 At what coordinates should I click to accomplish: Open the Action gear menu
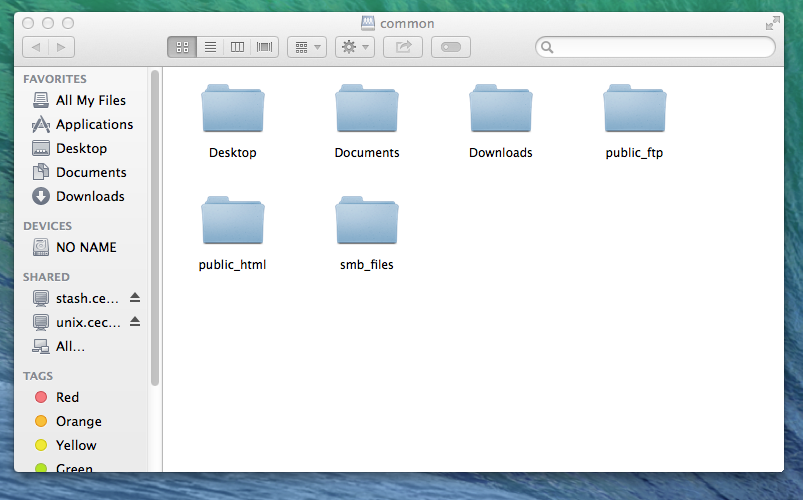(355, 47)
